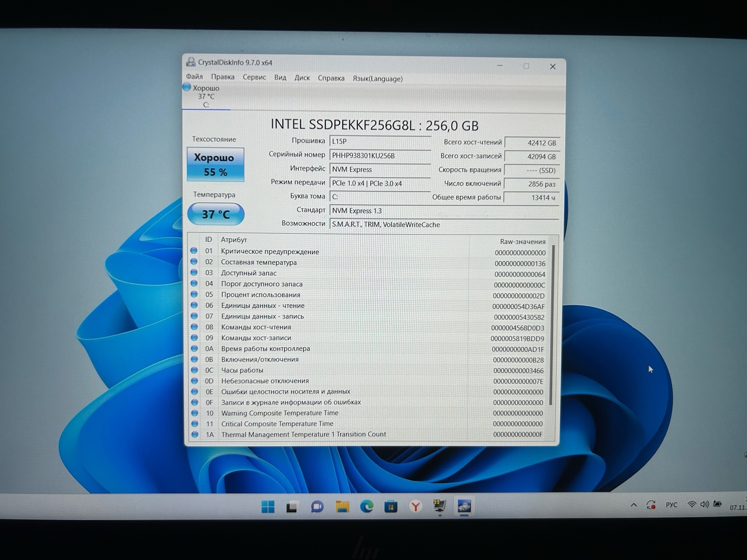Image resolution: width=747 pixels, height=560 pixels.
Task: Expand hidden icons in the system tray
Action: pos(633,505)
